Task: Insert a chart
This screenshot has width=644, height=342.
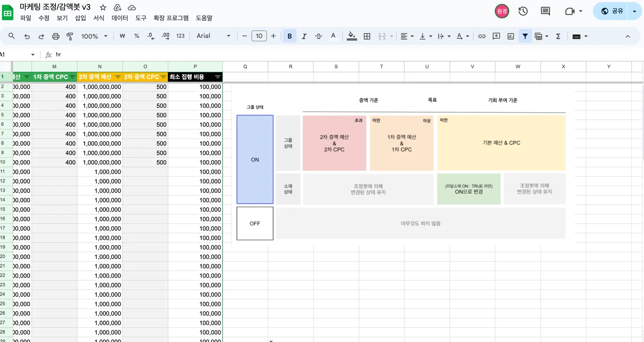Action: click(511, 36)
